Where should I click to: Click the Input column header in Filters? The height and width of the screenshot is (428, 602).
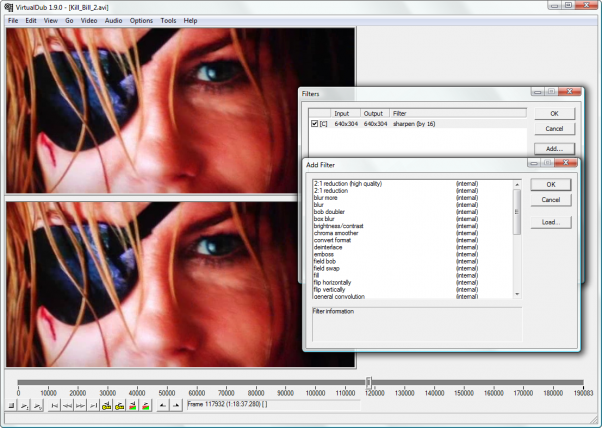click(x=345, y=113)
